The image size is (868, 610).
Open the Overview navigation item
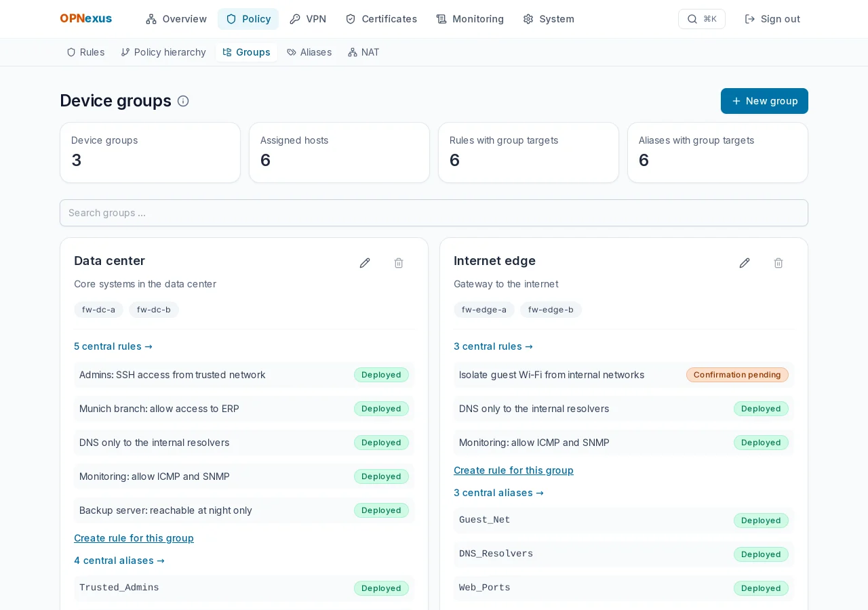(x=176, y=19)
